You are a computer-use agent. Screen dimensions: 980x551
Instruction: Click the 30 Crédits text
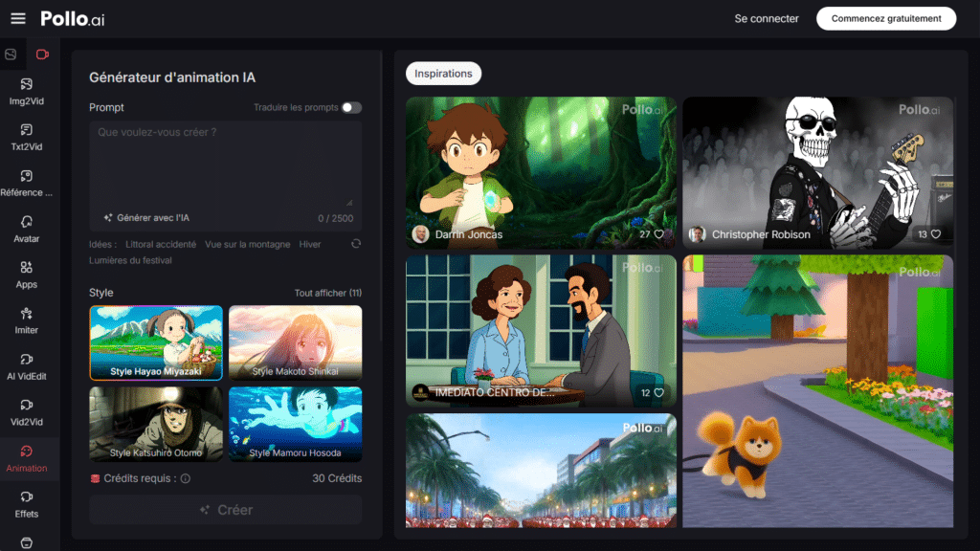pos(337,478)
